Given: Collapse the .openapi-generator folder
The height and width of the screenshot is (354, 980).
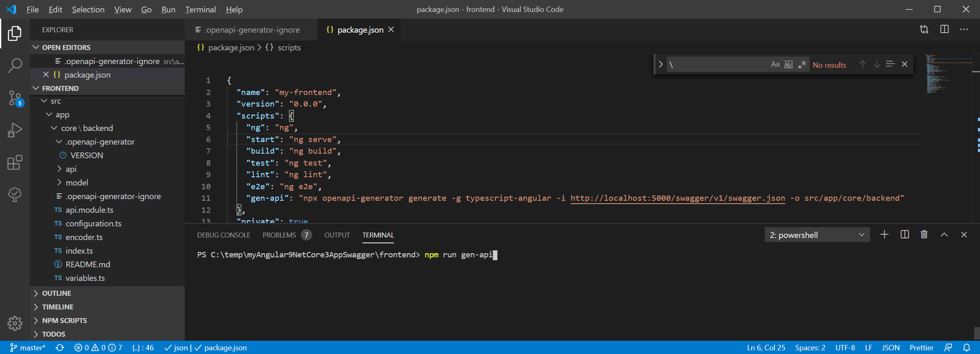Looking at the screenshot, I should point(59,142).
